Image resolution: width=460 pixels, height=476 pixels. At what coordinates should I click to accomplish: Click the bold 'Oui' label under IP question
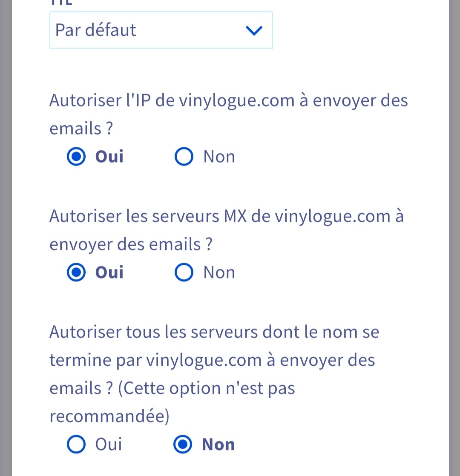coord(109,157)
